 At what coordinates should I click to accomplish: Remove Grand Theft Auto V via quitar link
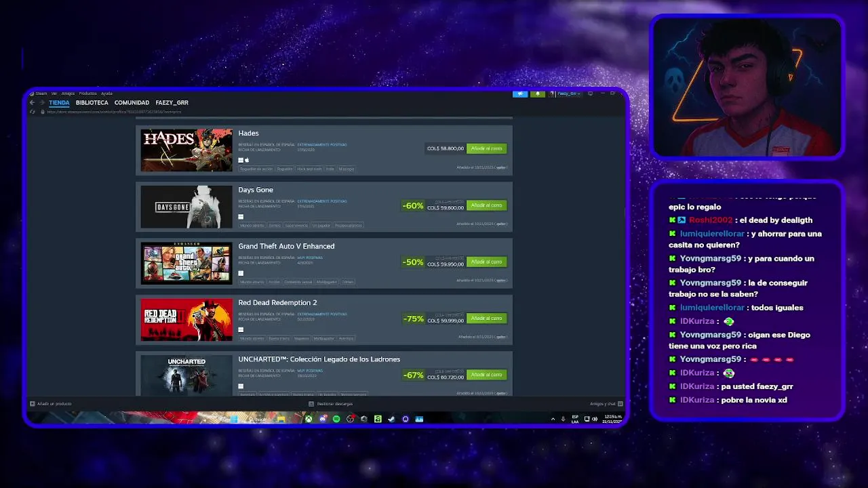pos(501,280)
